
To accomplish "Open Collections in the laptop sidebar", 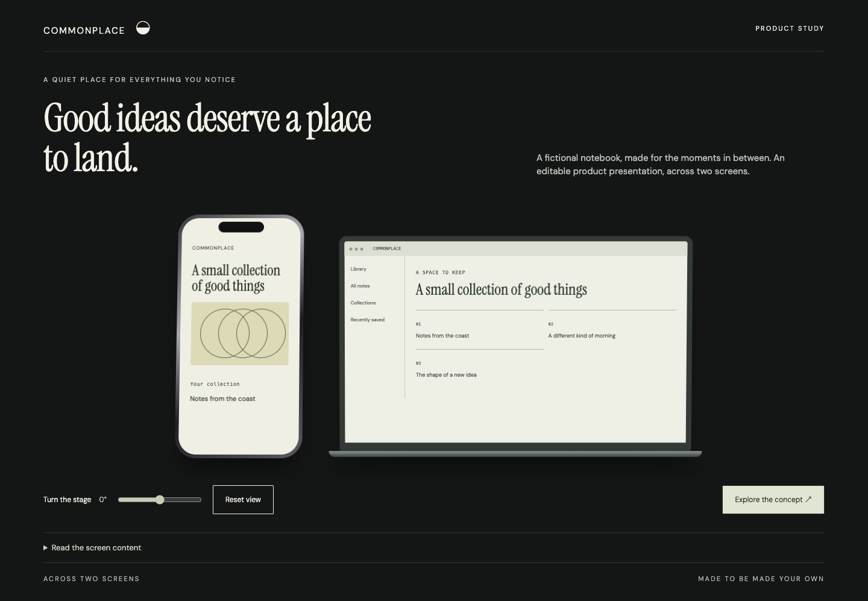I will click(x=363, y=303).
